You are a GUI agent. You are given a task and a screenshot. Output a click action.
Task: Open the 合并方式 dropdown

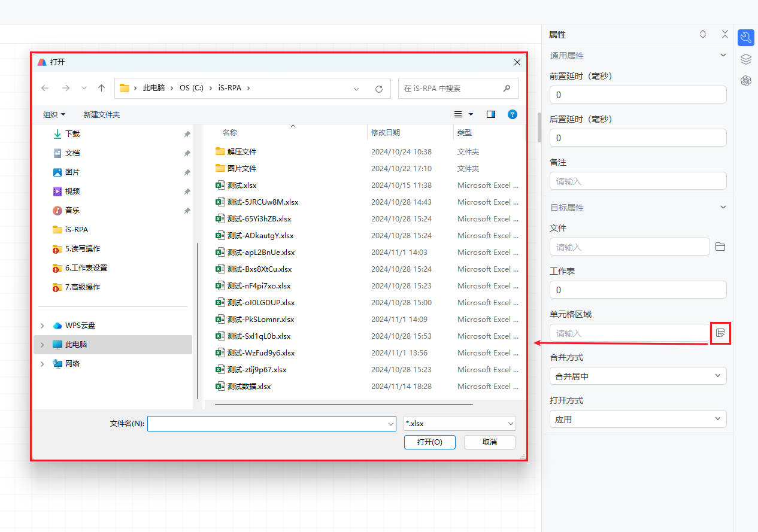[x=638, y=376]
